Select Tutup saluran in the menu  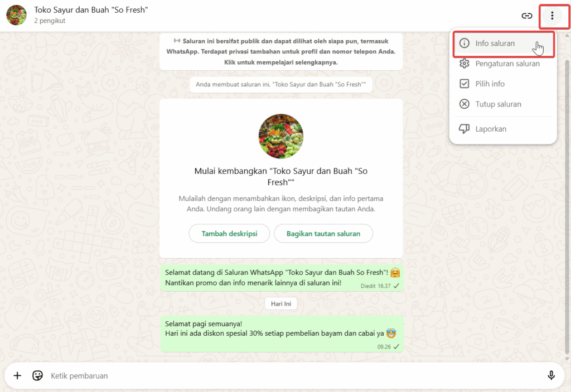pos(504,104)
